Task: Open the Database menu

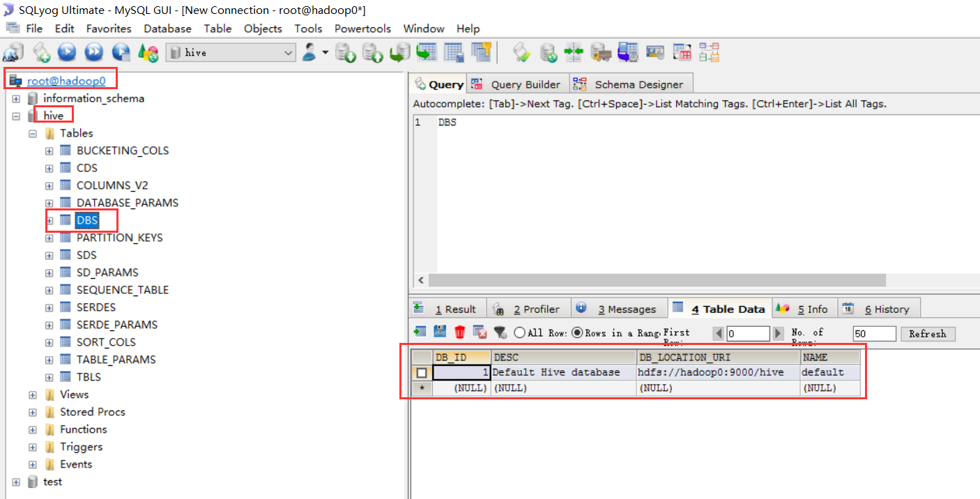Action: coord(167,29)
